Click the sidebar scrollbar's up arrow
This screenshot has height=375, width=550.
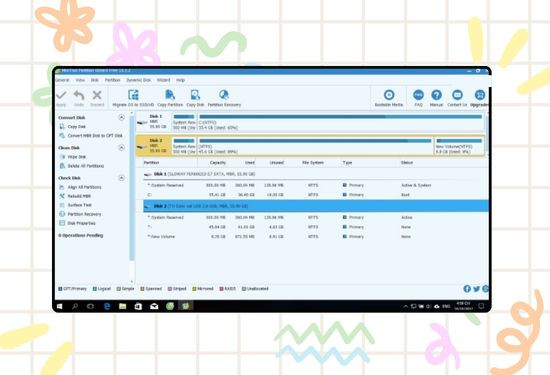tap(132, 114)
